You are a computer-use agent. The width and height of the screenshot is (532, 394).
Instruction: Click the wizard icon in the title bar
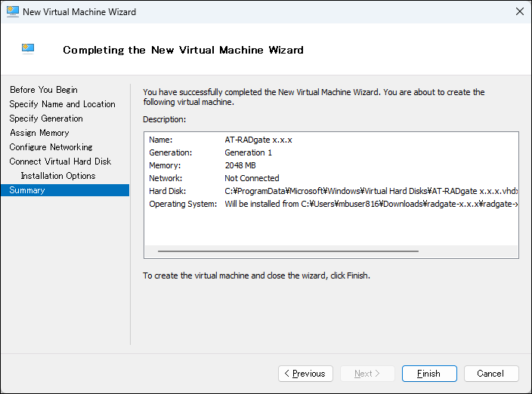click(x=12, y=11)
